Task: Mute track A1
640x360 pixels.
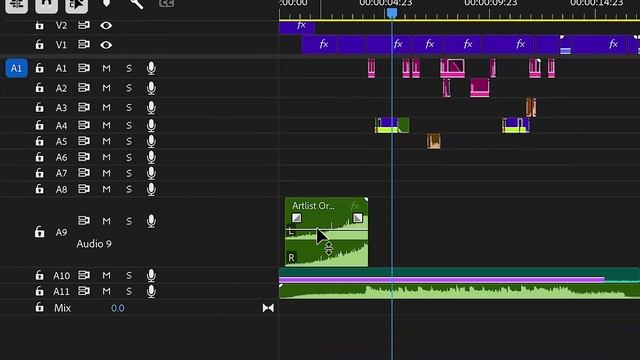Action: [x=106, y=68]
